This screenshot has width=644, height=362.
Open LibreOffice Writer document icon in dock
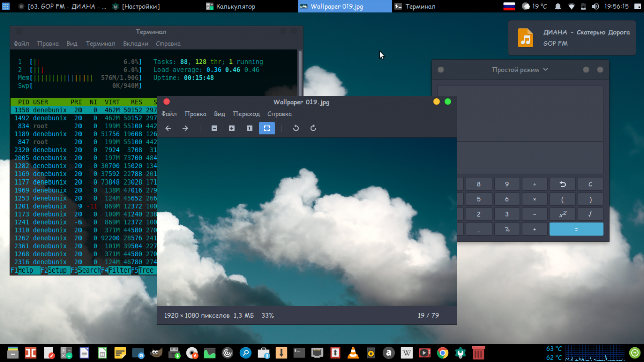pos(84,353)
